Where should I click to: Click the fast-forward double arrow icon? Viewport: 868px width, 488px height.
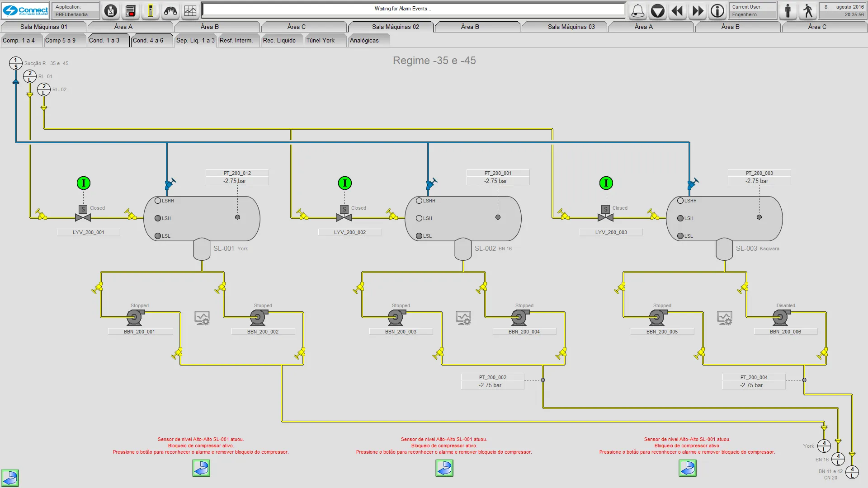698,11
